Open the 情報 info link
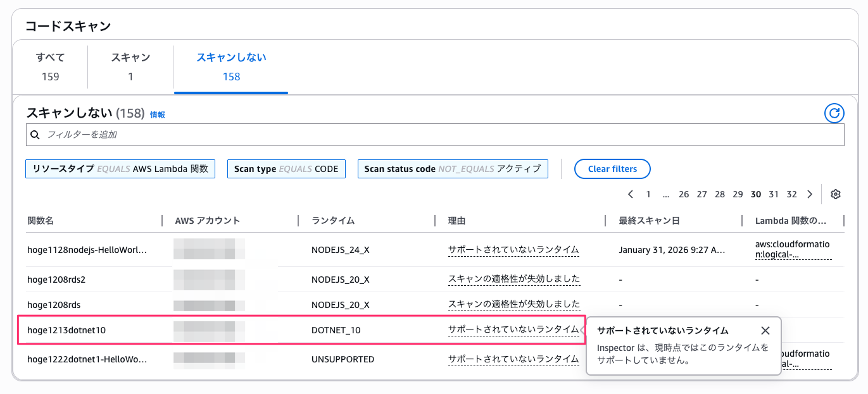The height and width of the screenshot is (394, 868). 158,115
